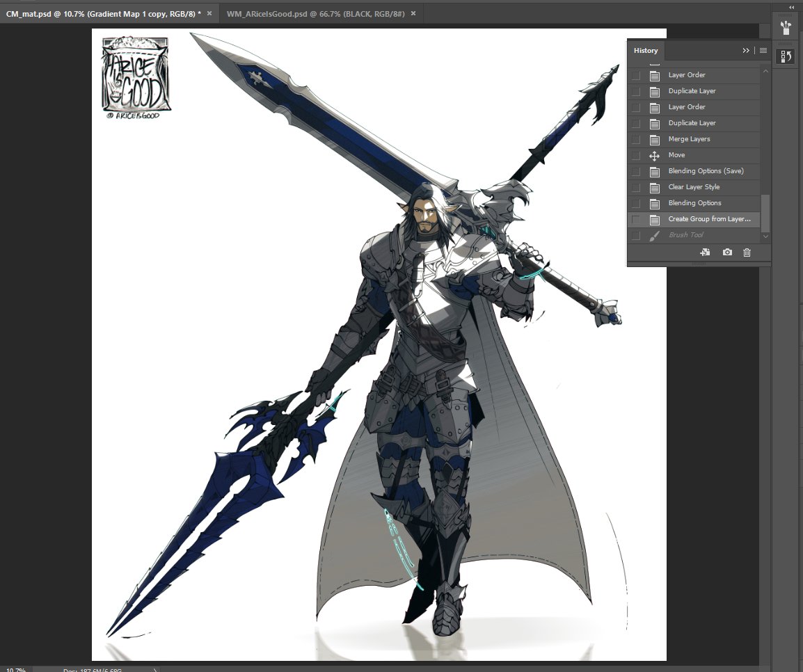Click History list scroll up arrow
803x672 pixels.
(x=765, y=72)
